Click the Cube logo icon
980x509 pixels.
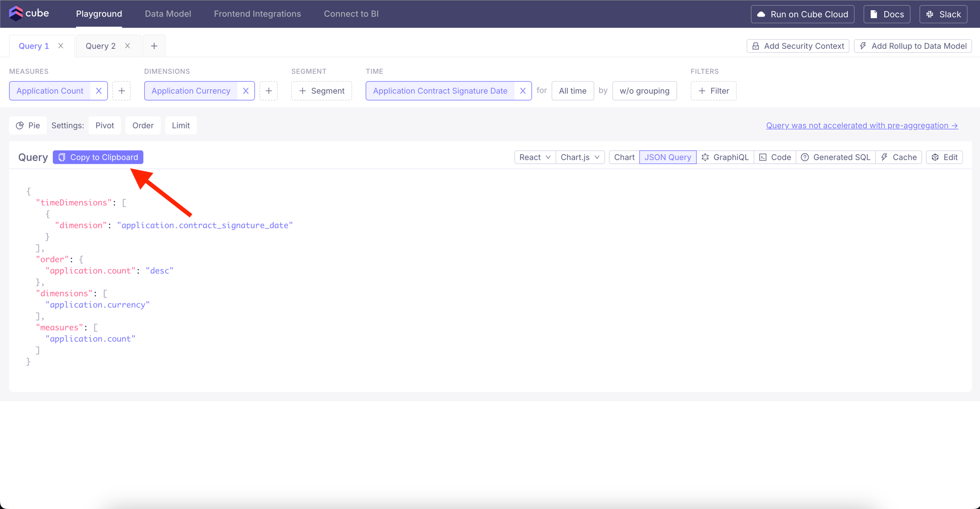[16, 13]
